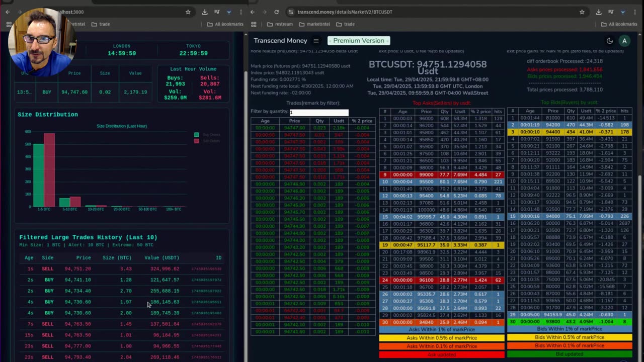Viewport: 644px width, 362px height.
Task: Open trade bookmark folder in transcend.money window
Action: (x=346, y=24)
